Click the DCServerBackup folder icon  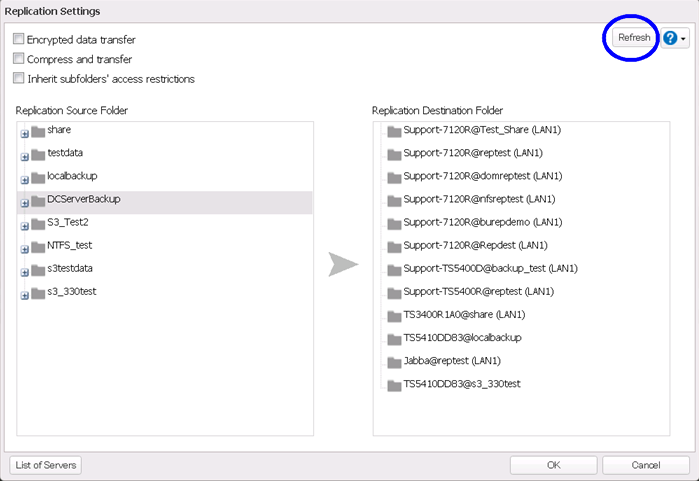[38, 200]
